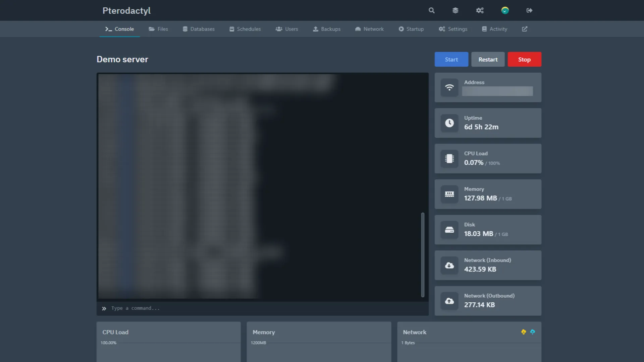Open the Activity tab

(494, 29)
